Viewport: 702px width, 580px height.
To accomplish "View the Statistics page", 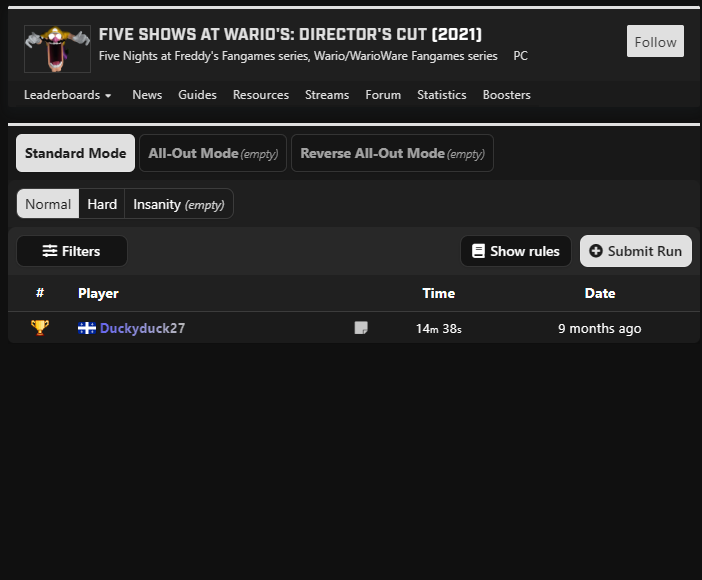I will pyautogui.click(x=441, y=95).
